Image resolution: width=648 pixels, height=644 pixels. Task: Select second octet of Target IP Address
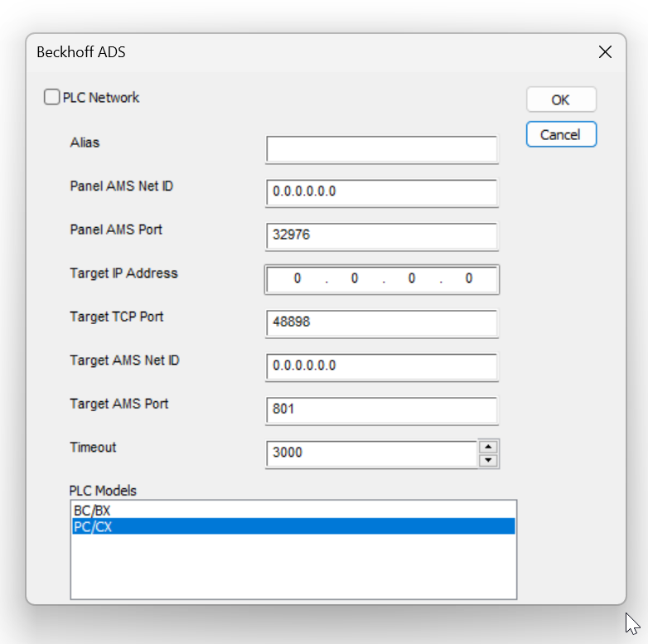(354, 278)
